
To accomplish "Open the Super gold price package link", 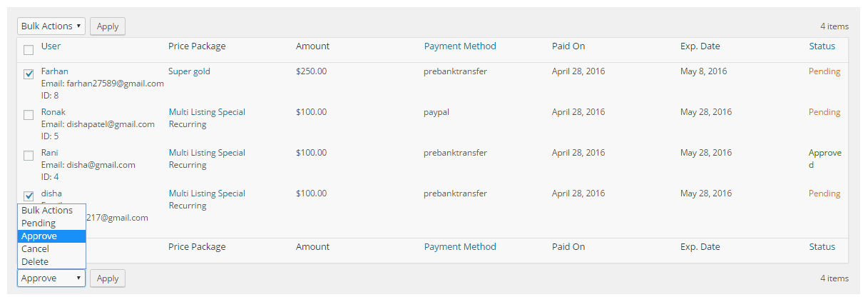I will [189, 71].
